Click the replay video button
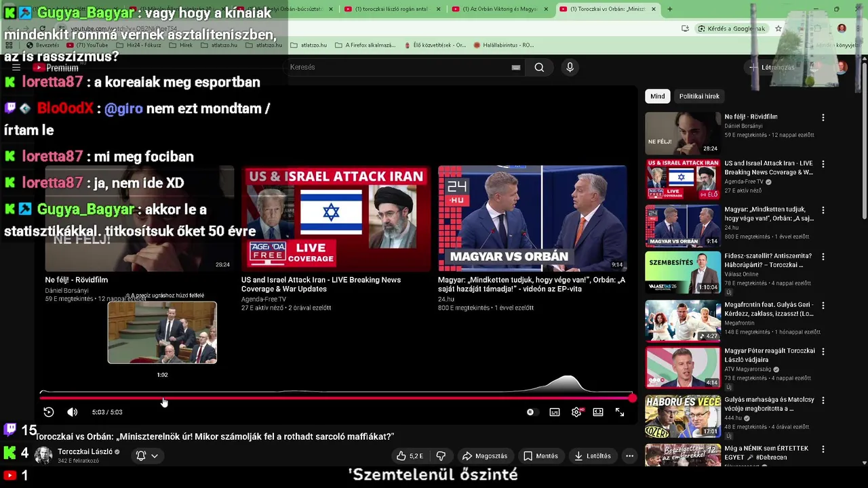Screen dimensions: 868x488 point(49,412)
